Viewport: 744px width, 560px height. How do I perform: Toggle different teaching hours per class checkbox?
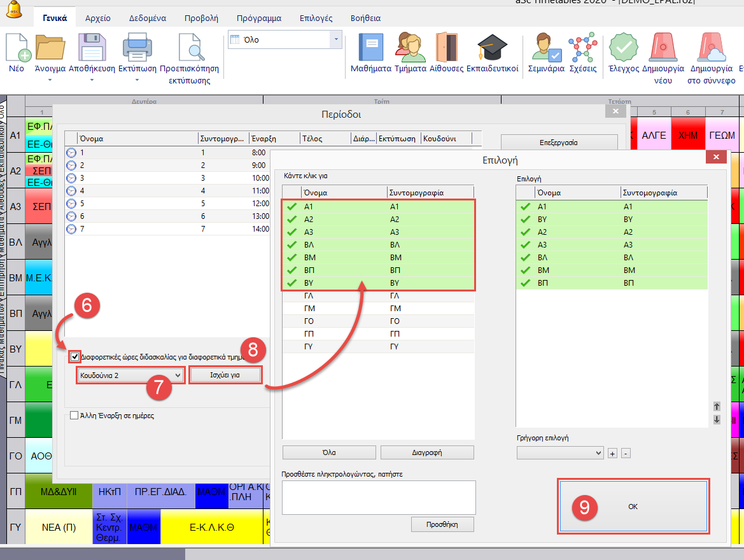76,357
